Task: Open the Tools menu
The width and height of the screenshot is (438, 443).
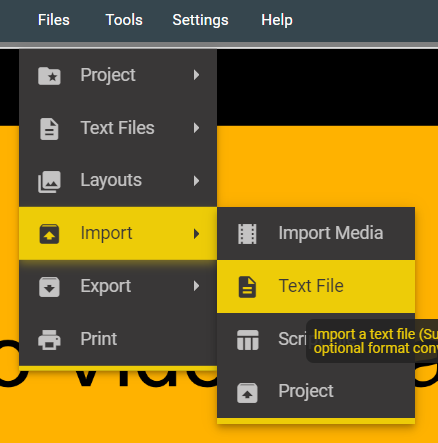Action: point(124,20)
